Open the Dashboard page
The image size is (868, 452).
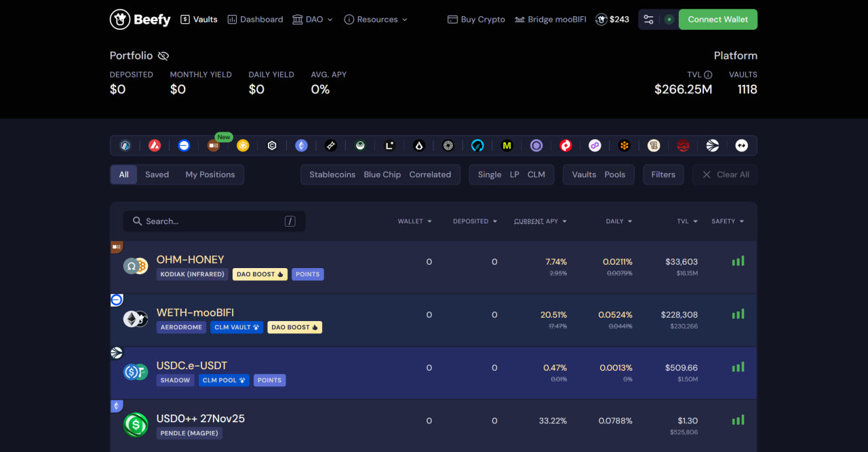255,20
